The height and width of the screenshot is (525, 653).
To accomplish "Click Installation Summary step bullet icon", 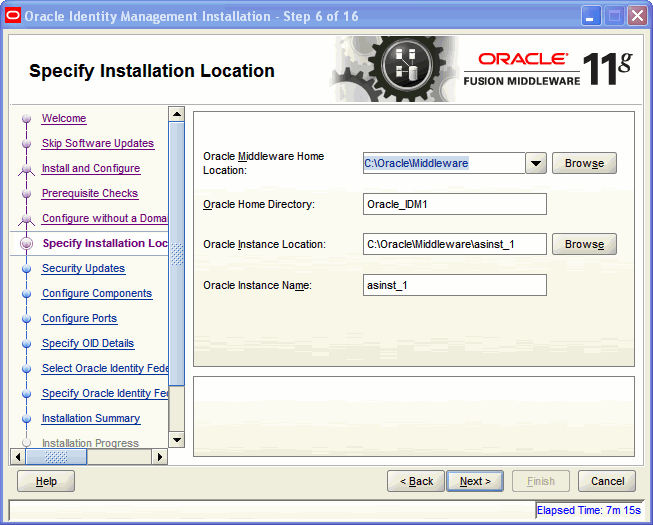I will pos(27,418).
